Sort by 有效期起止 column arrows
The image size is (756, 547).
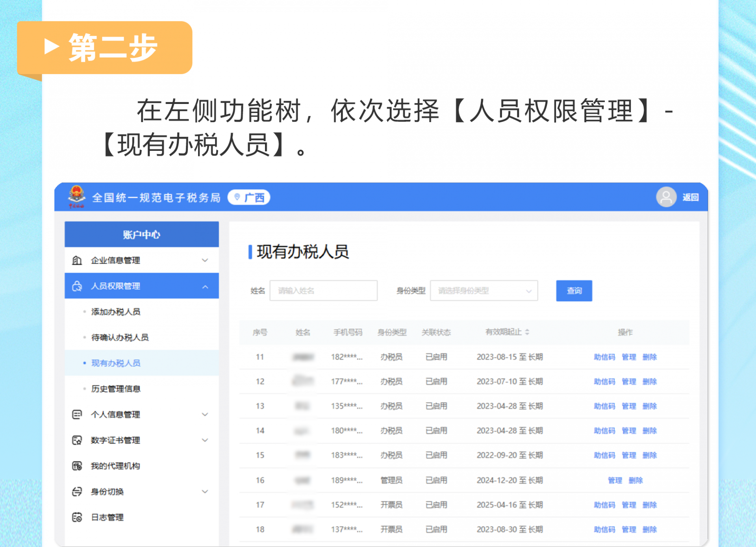point(527,332)
